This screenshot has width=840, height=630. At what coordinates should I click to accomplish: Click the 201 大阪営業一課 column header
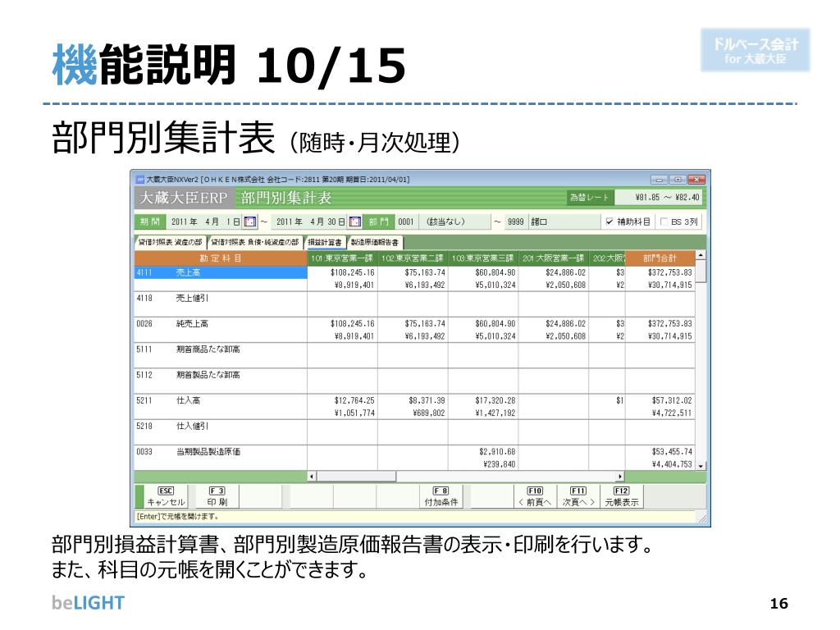coord(554,258)
